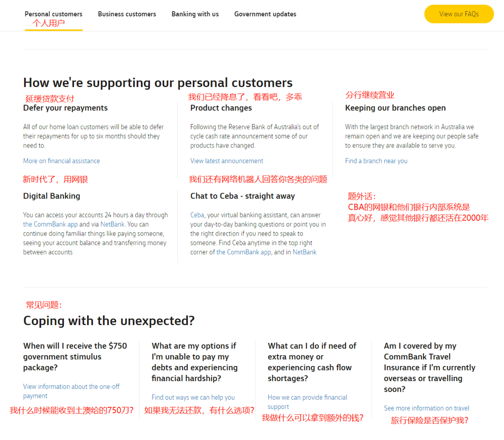Click the CommBank Travel Insurance question heading
504x440 pixels.
tap(429, 367)
